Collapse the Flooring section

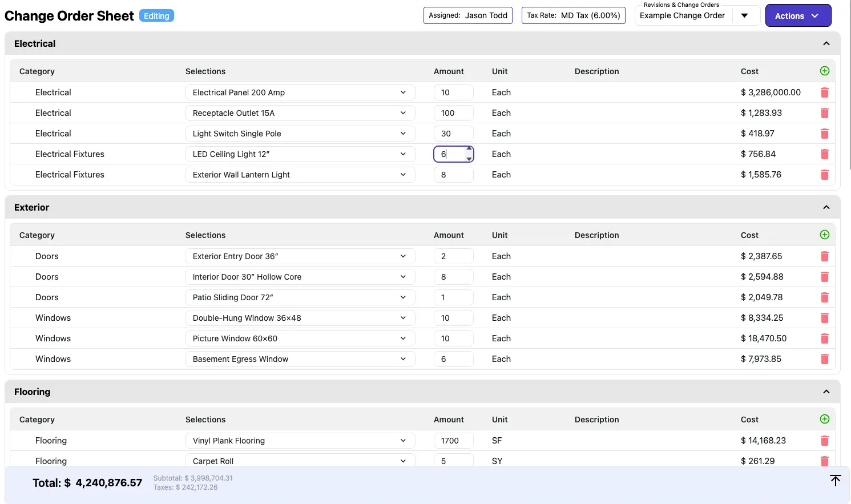click(826, 392)
